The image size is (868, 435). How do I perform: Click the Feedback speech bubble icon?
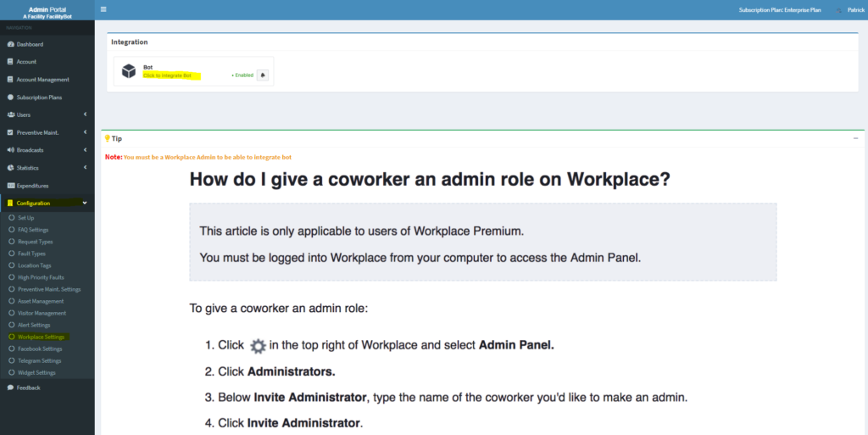tap(10, 388)
